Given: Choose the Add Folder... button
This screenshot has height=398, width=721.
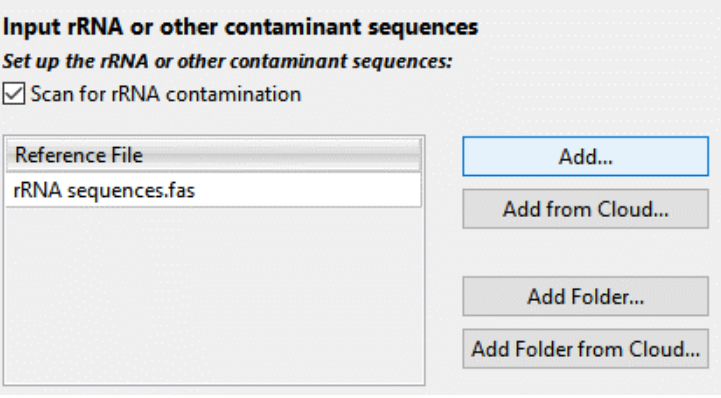Looking at the screenshot, I should coord(585,296).
